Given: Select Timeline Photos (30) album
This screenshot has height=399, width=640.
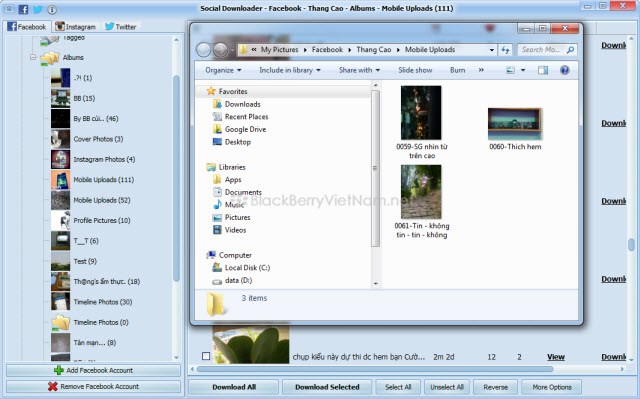Looking at the screenshot, I should tap(102, 302).
